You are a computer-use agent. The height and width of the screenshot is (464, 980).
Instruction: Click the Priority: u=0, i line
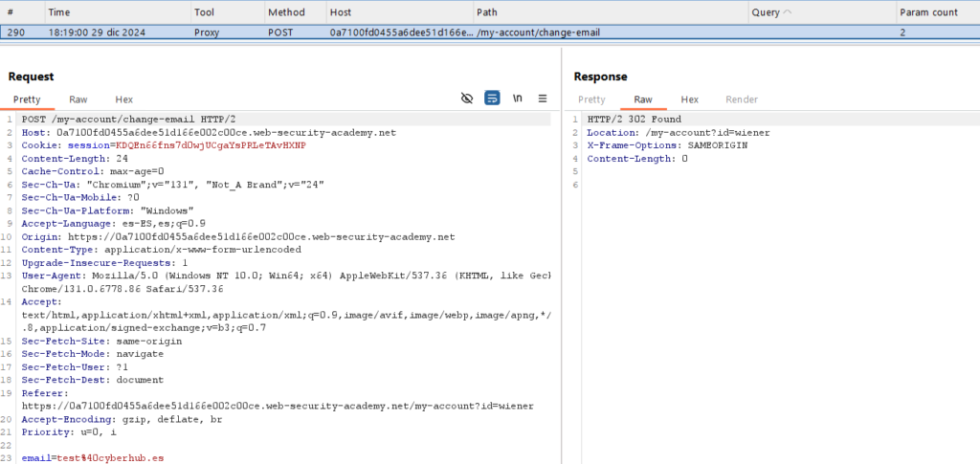tap(69, 432)
